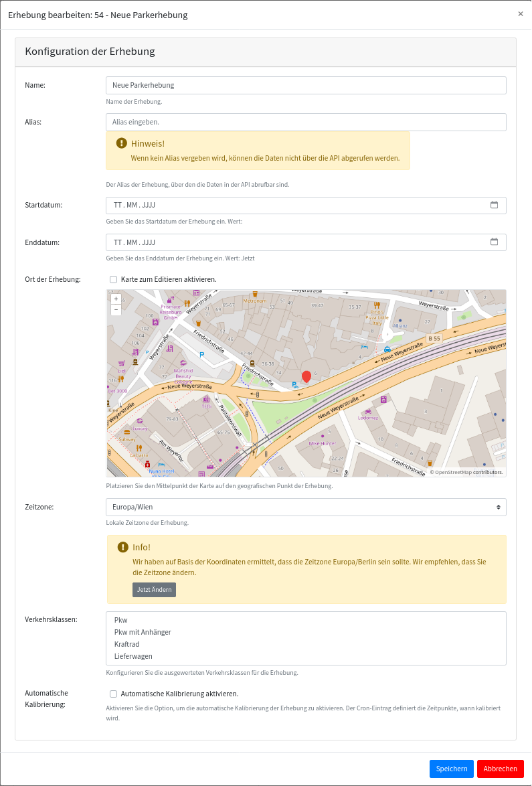Viewport: 532px width, 786px height.
Task: Click the Nuno Hotel bed icon on map
Action: pyautogui.click(x=161, y=465)
